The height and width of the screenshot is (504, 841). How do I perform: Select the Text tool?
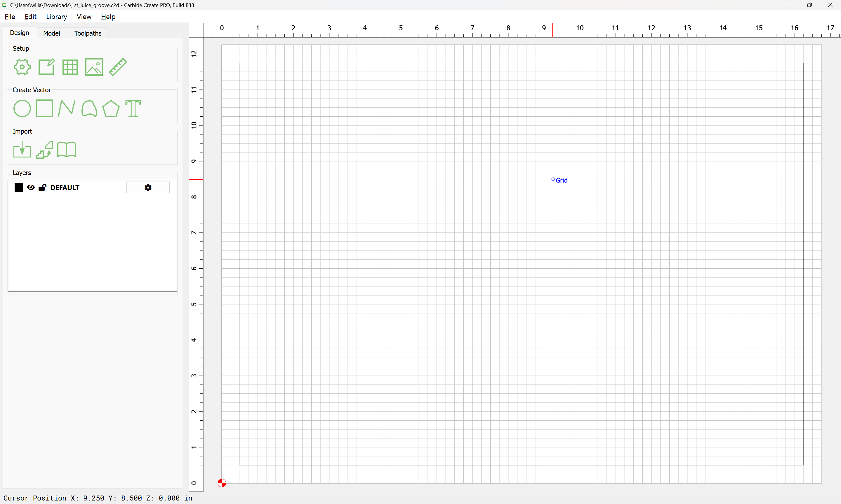click(x=133, y=109)
